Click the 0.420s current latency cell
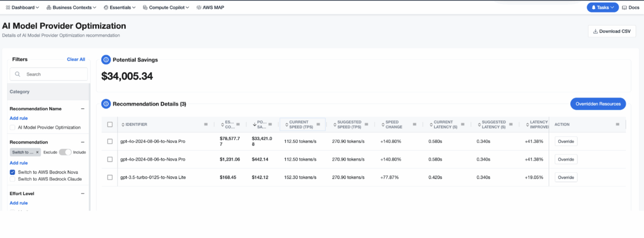 (x=435, y=177)
